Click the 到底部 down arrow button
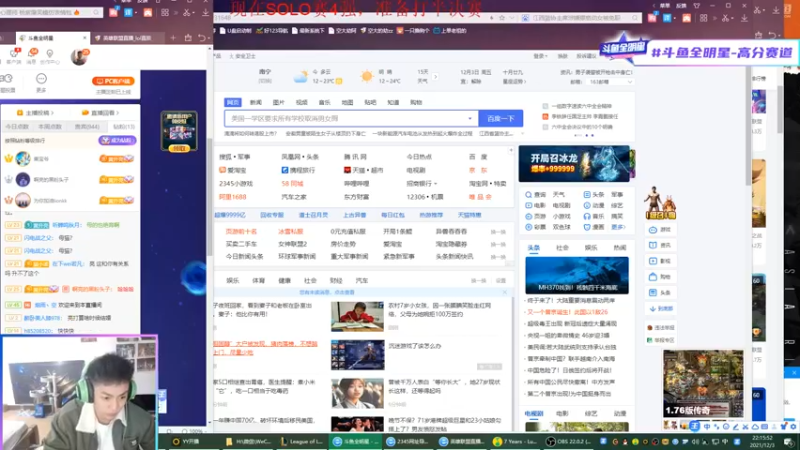The image size is (800, 450). (661, 309)
